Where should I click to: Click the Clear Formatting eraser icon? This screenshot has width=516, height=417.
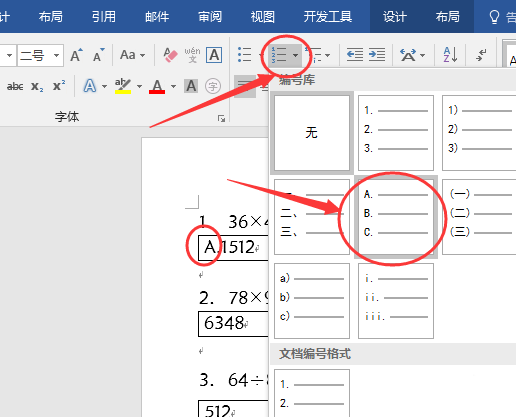pos(170,55)
